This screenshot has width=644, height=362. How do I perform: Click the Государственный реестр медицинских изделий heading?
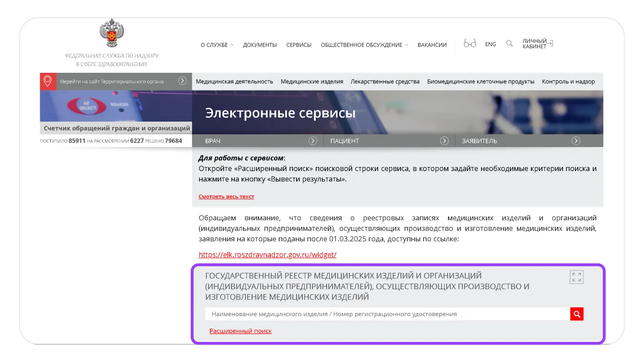pyautogui.click(x=367, y=286)
